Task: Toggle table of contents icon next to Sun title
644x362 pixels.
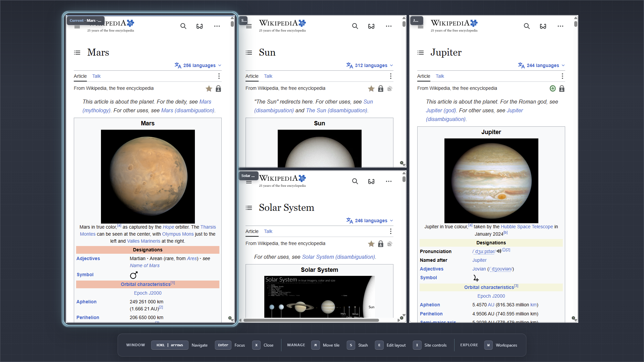Action: (249, 53)
